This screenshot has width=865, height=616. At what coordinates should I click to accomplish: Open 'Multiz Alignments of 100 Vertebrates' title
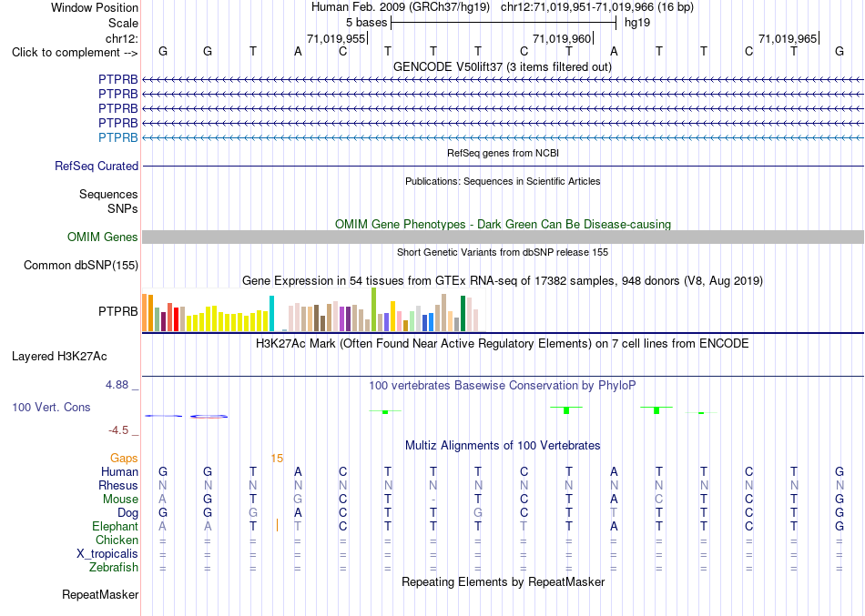coord(503,445)
